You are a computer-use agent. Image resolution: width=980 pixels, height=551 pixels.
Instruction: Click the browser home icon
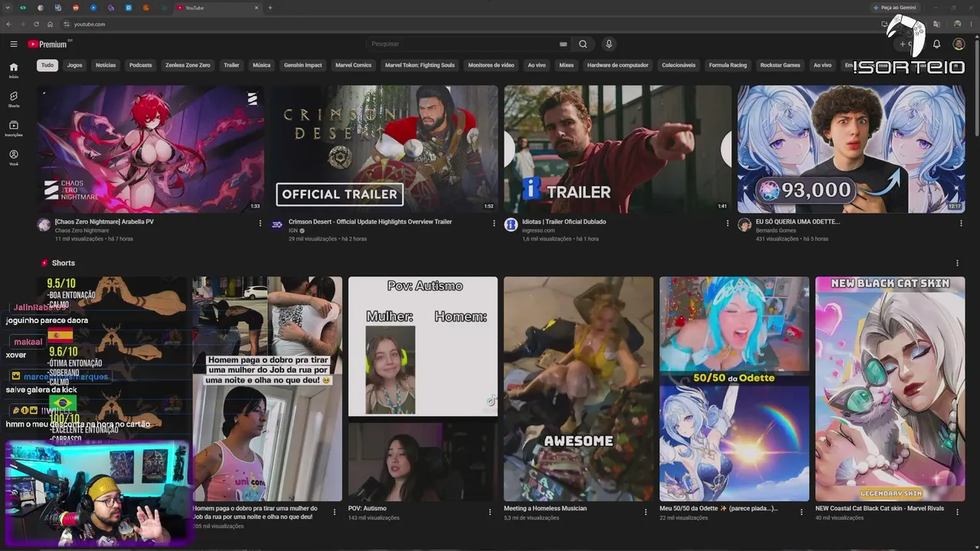[50, 24]
